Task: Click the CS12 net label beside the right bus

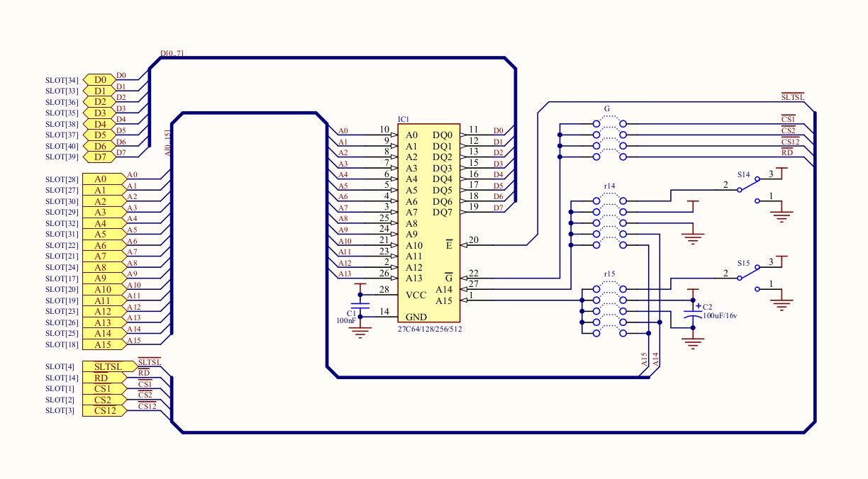Action: pyautogui.click(x=791, y=141)
